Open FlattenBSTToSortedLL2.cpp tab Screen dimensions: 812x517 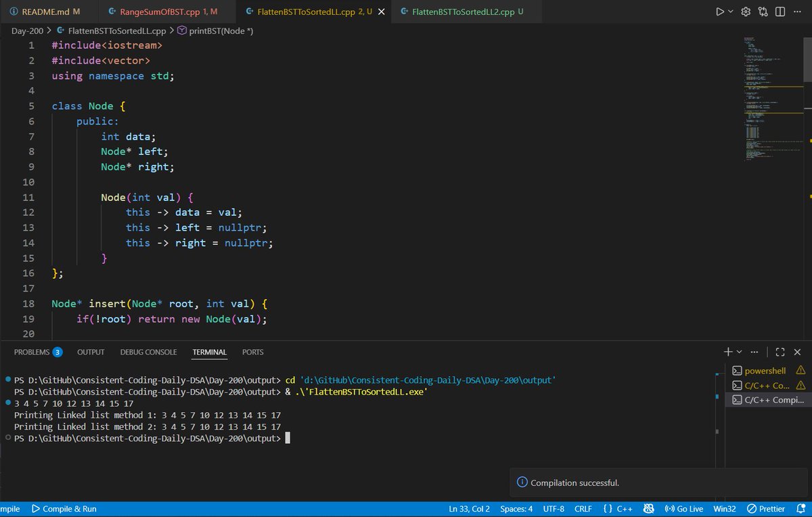(x=467, y=12)
